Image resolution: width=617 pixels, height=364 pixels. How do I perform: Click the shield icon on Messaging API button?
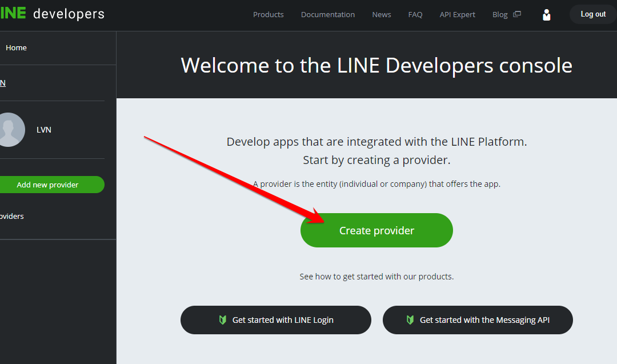click(410, 320)
